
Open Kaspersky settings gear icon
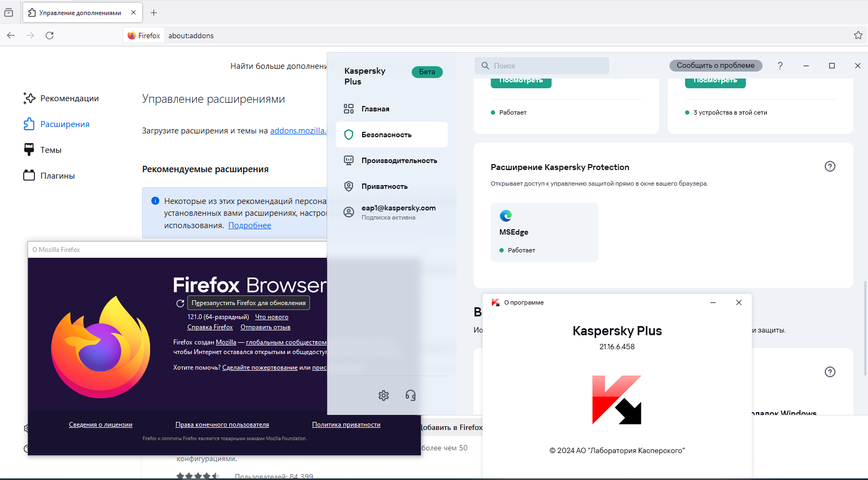pos(383,396)
